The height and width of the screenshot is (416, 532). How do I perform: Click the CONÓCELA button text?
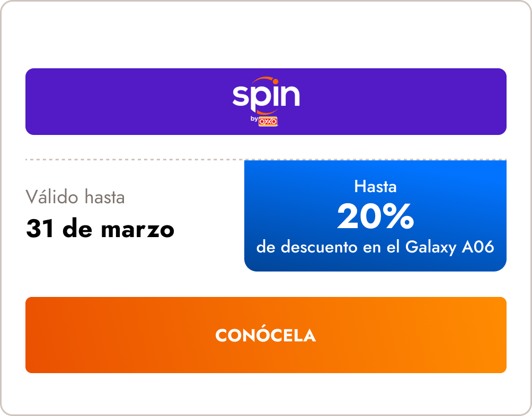pyautogui.click(x=265, y=336)
